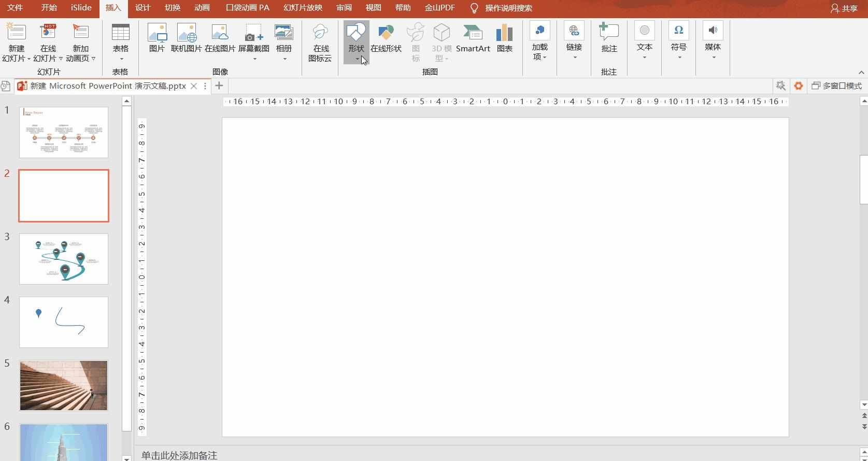
Task: Click the orange gear icon near multi-window
Action: point(799,86)
